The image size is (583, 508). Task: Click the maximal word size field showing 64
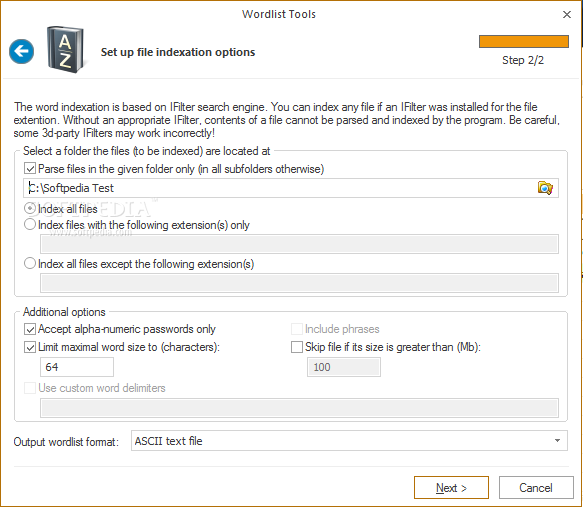77,367
